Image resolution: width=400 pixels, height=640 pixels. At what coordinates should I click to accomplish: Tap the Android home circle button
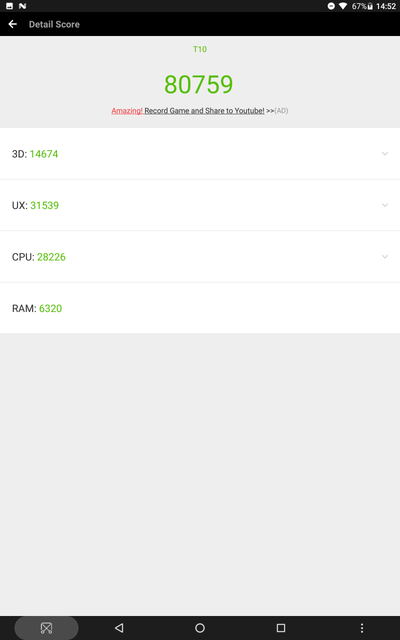pyautogui.click(x=200, y=628)
